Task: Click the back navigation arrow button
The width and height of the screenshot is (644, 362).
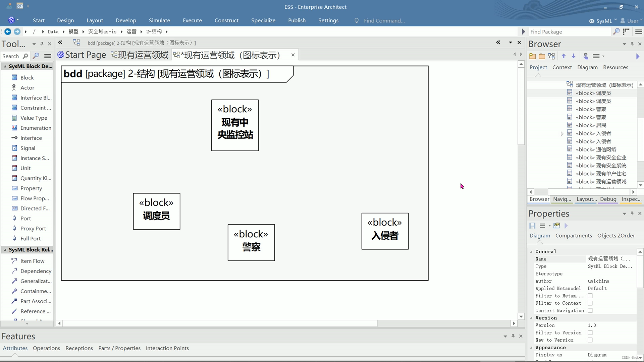Action: point(7,32)
